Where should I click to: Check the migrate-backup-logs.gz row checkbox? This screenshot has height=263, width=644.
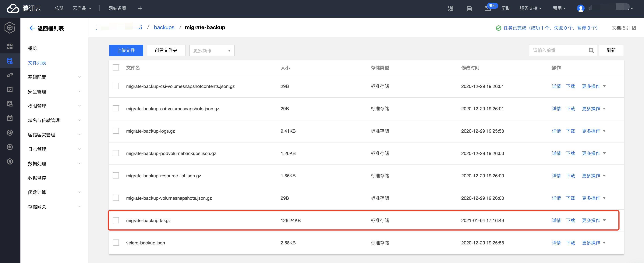tap(116, 131)
